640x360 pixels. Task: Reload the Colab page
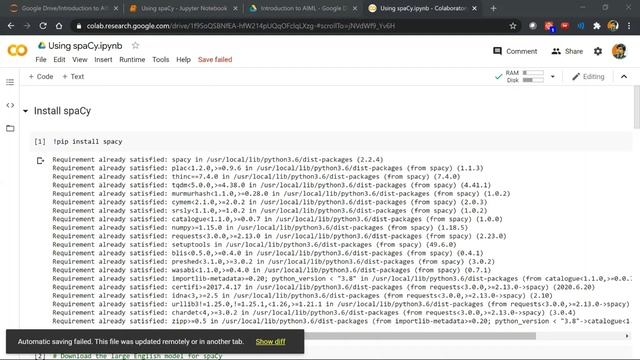pos(43,26)
